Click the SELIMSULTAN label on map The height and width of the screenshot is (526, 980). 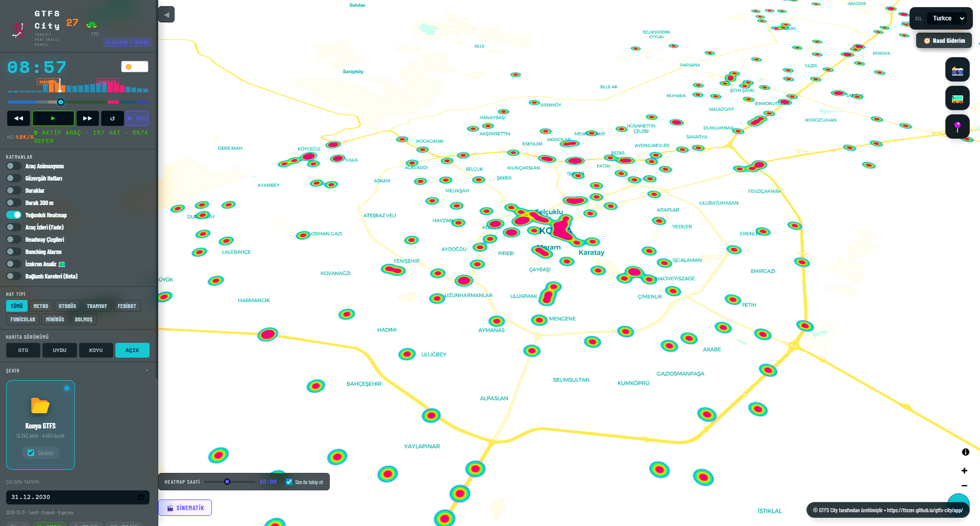coord(571,380)
